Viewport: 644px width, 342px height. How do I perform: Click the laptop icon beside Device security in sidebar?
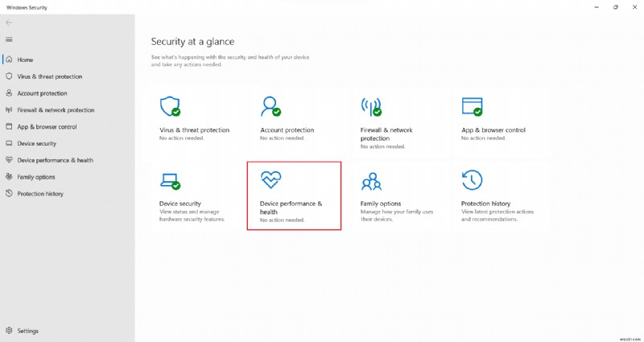(x=9, y=143)
